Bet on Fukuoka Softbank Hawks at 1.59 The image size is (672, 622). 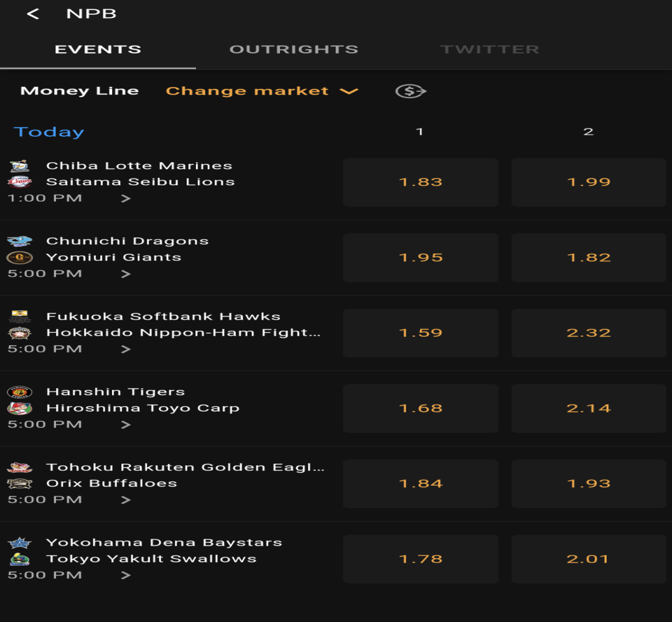tap(421, 333)
